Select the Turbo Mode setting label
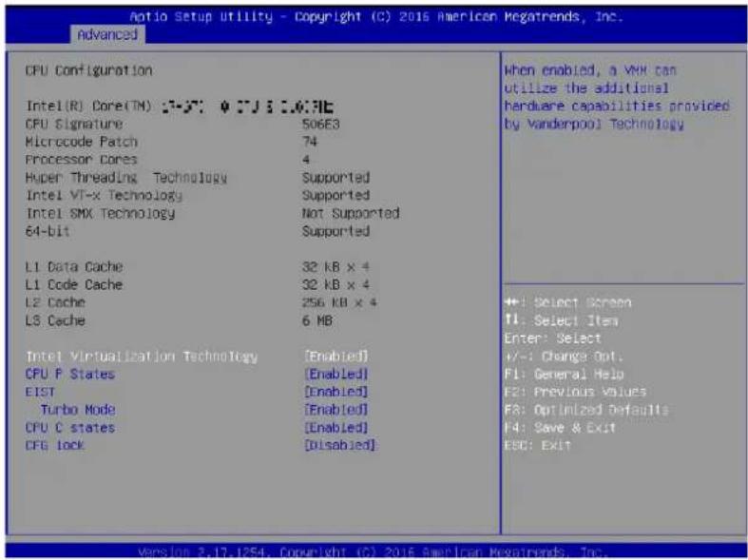This screenshot has height=560, width=748. tap(78, 409)
